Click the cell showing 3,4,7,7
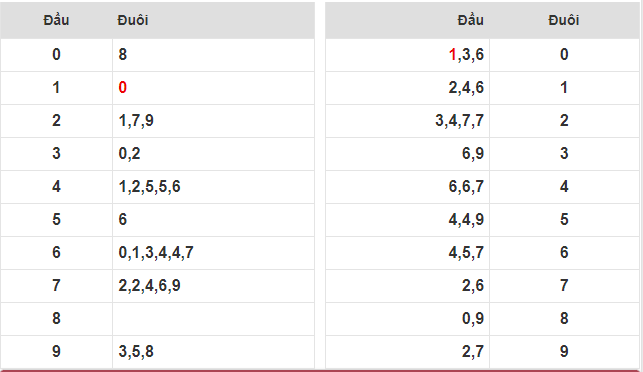Viewport: 643px width, 372px height. click(408, 121)
